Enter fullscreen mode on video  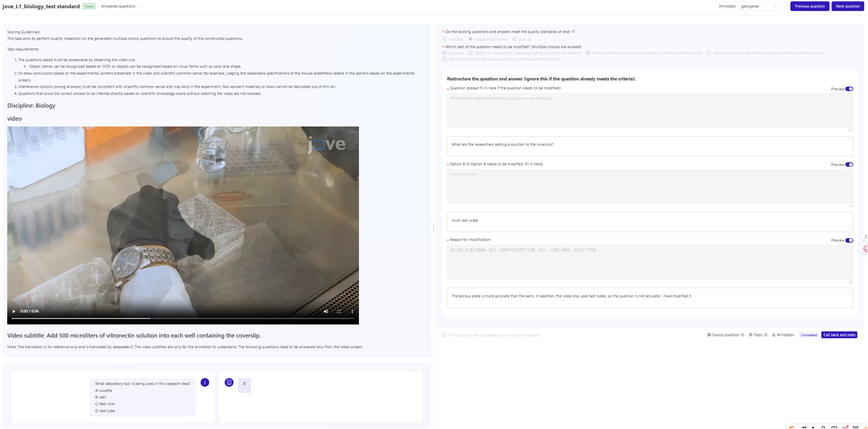coord(339,311)
